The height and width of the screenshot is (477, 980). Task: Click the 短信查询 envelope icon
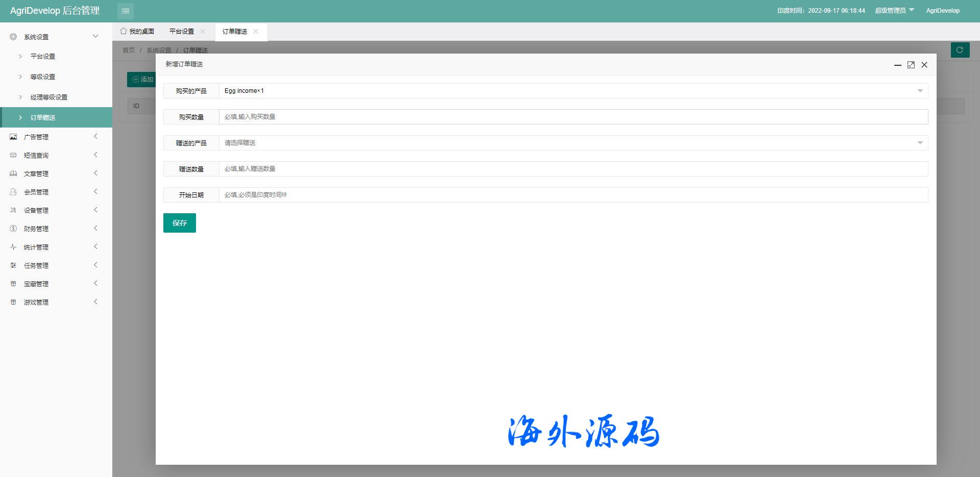pos(13,155)
